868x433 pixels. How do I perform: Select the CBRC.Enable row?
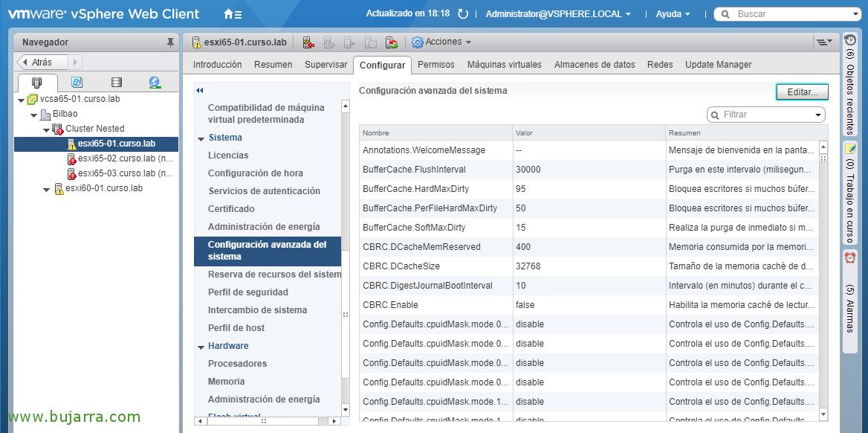point(589,305)
